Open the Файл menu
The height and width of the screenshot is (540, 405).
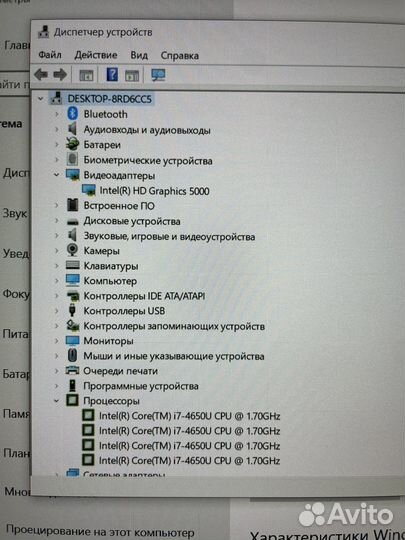[50, 54]
